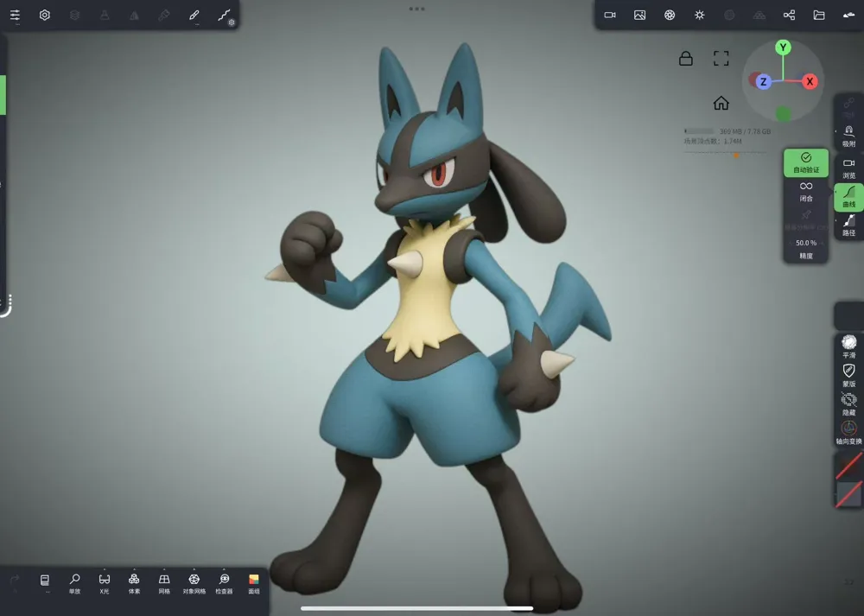Select the 路径 (Path) stroke tool
The height and width of the screenshot is (616, 864).
(848, 223)
